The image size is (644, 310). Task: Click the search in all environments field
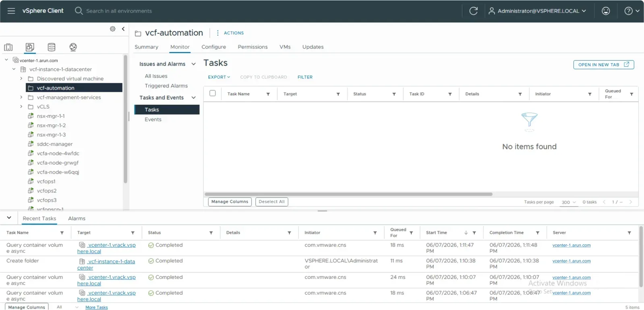pos(119,11)
